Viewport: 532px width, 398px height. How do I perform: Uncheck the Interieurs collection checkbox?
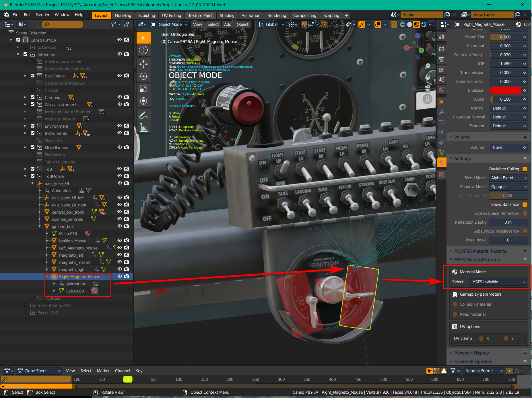click(x=25, y=54)
